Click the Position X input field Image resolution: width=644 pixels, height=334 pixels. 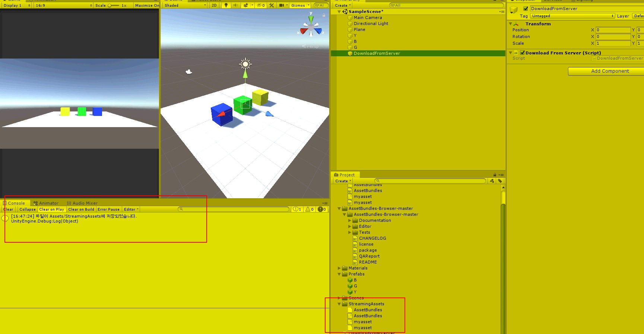pos(613,30)
